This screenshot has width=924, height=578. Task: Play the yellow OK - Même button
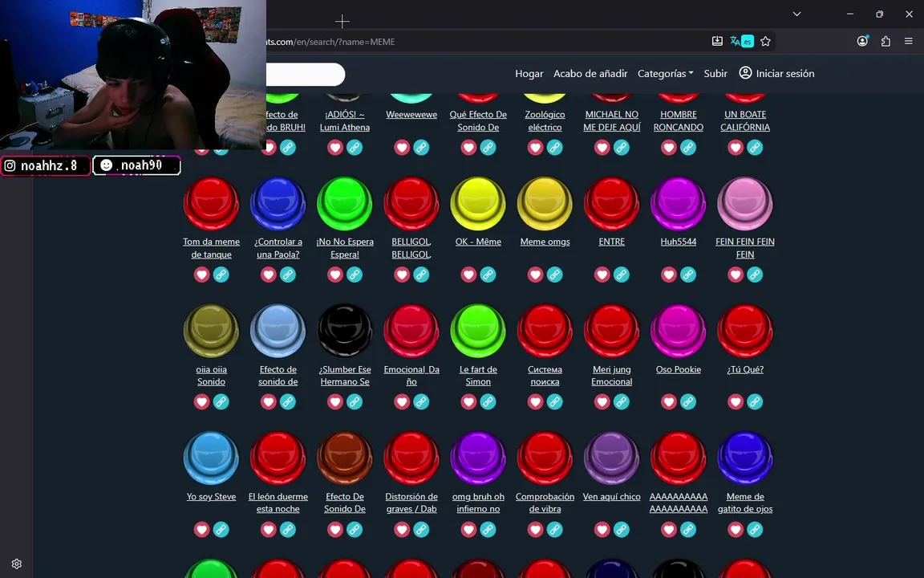pyautogui.click(x=478, y=203)
